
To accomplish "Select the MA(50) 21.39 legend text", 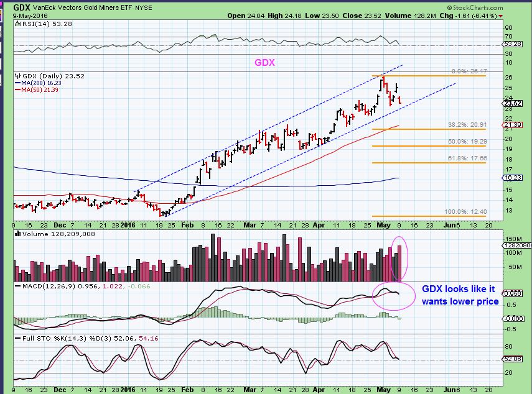I will (x=40, y=89).
